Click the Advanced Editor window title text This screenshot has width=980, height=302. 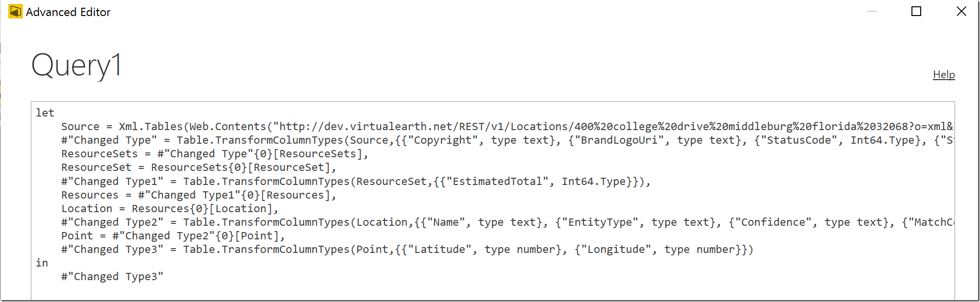68,12
